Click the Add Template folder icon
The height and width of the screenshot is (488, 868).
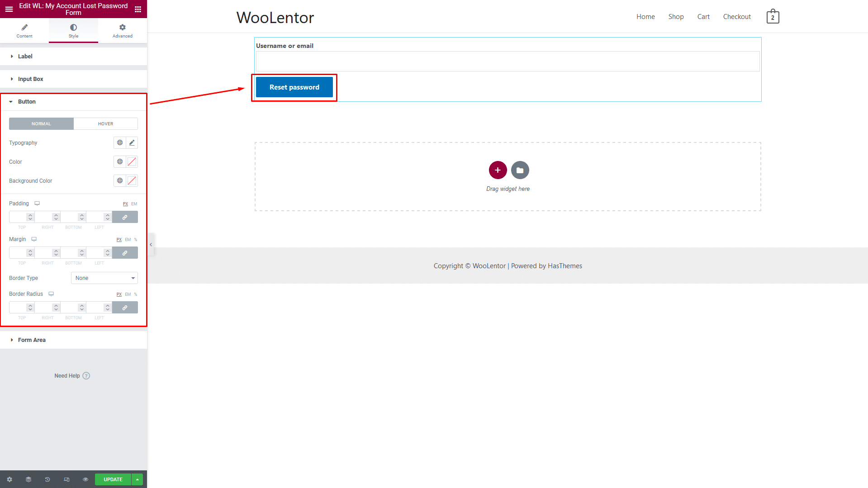[x=520, y=171]
